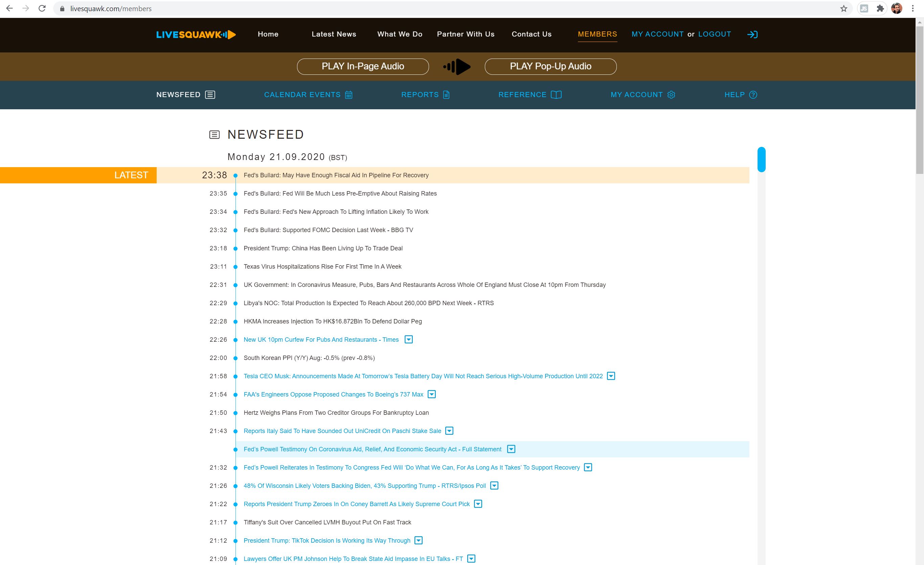This screenshot has width=924, height=565.
Task: Open the browser extensions puzzle icon
Action: (x=880, y=8)
